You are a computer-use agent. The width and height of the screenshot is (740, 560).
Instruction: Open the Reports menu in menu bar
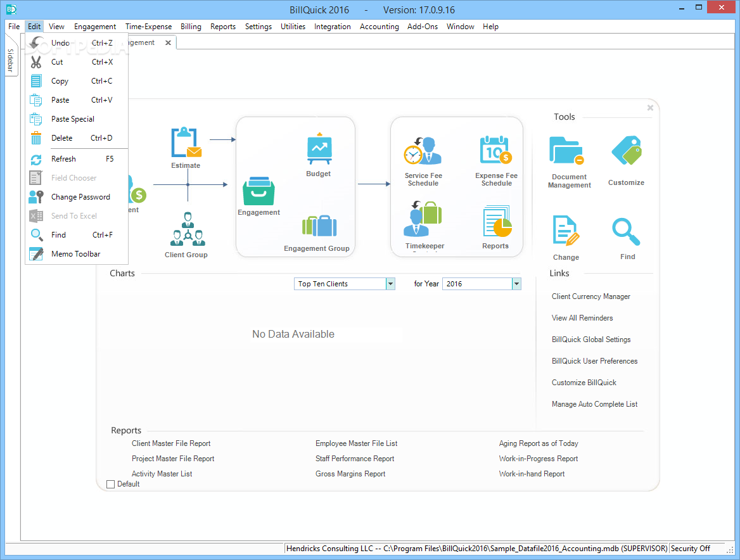(x=223, y=27)
